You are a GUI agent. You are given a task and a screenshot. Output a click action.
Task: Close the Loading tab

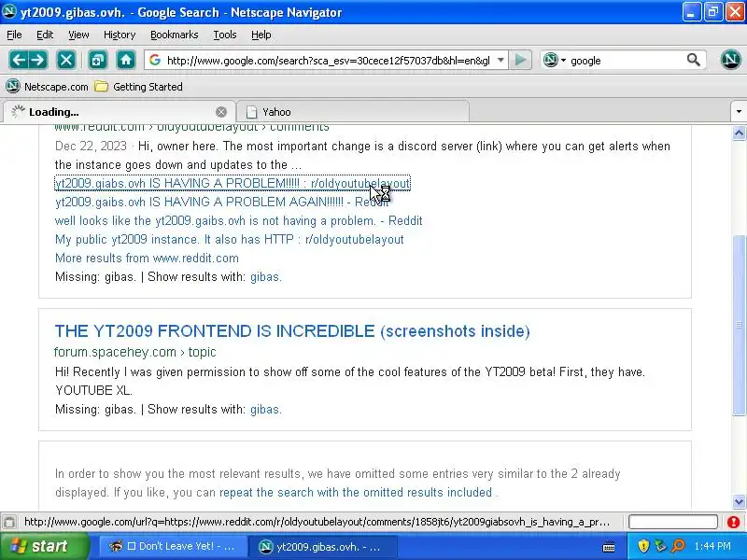pyautogui.click(x=221, y=112)
